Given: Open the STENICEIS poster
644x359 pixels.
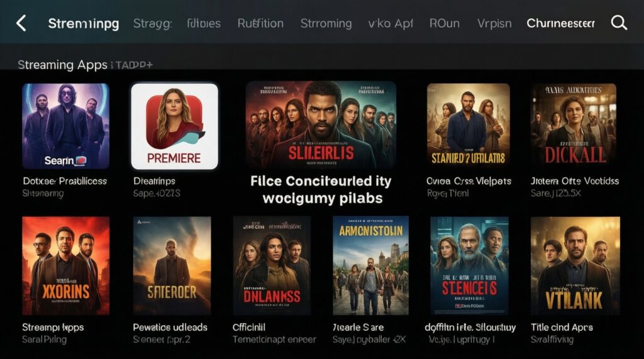Looking at the screenshot, I should tap(469, 266).
